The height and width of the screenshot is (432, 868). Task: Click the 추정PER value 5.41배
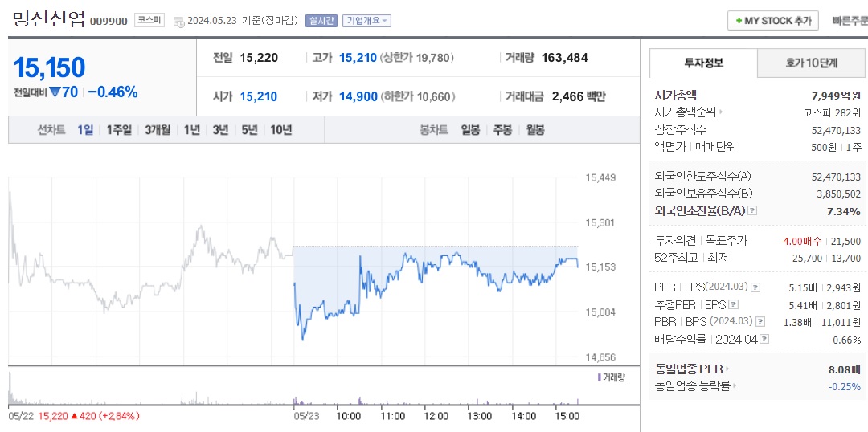click(803, 305)
